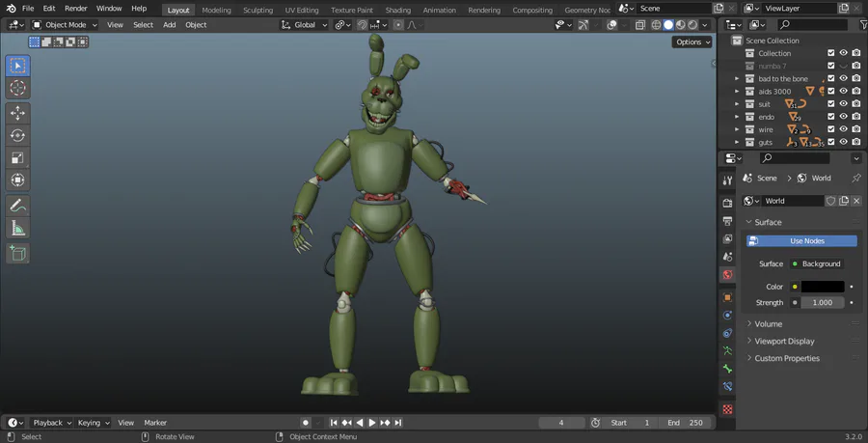The width and height of the screenshot is (868, 443).
Task: Toggle X-ray mode in viewport
Action: [x=640, y=25]
